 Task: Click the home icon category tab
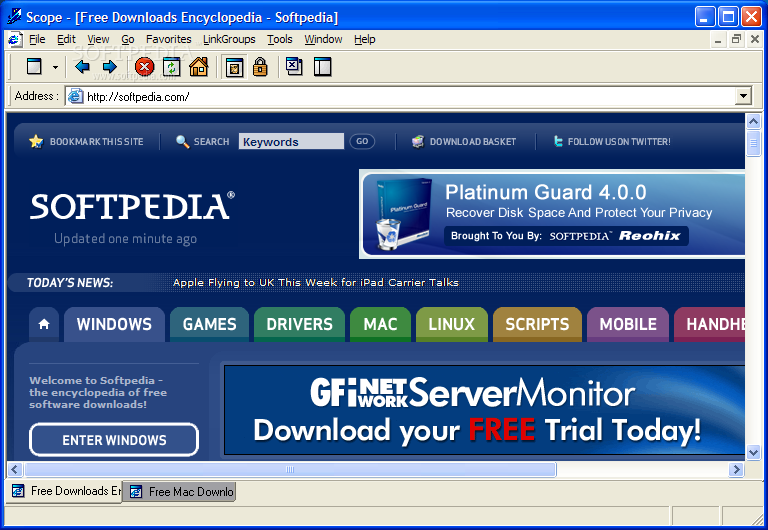click(x=44, y=324)
